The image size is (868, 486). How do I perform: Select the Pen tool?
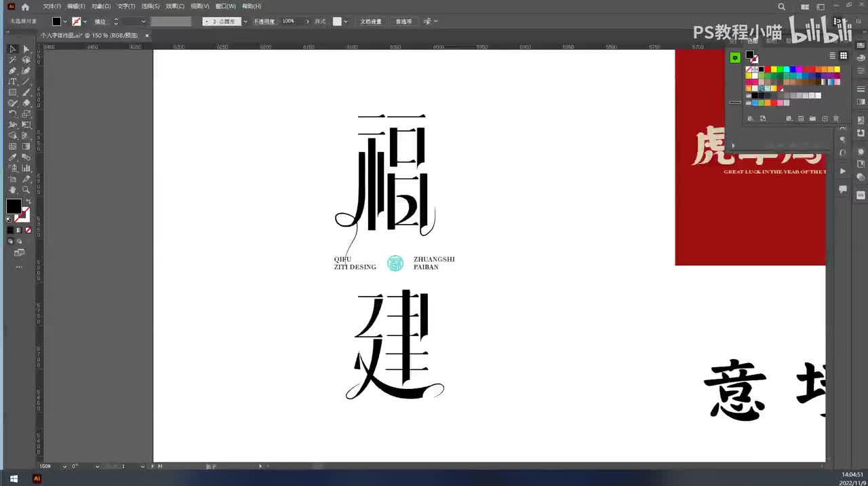12,71
